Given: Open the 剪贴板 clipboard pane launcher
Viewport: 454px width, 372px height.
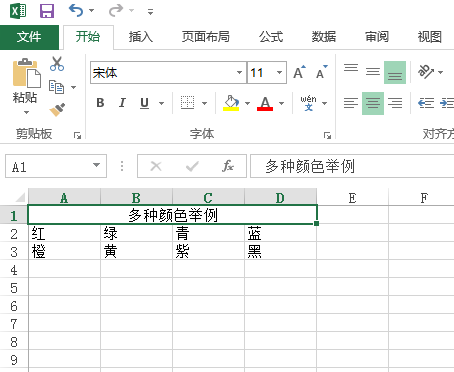Looking at the screenshot, I should click(x=77, y=135).
